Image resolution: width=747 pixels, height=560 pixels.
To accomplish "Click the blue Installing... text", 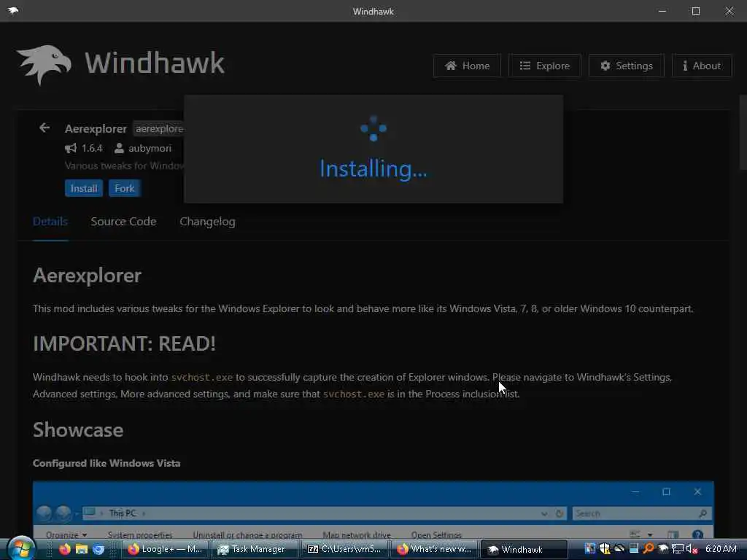I will [x=373, y=168].
